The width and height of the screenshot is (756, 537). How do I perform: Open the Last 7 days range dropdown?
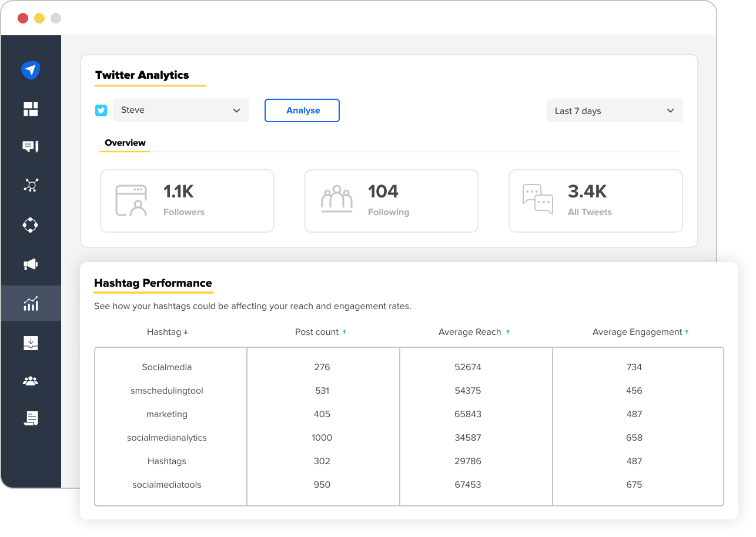[x=615, y=110]
